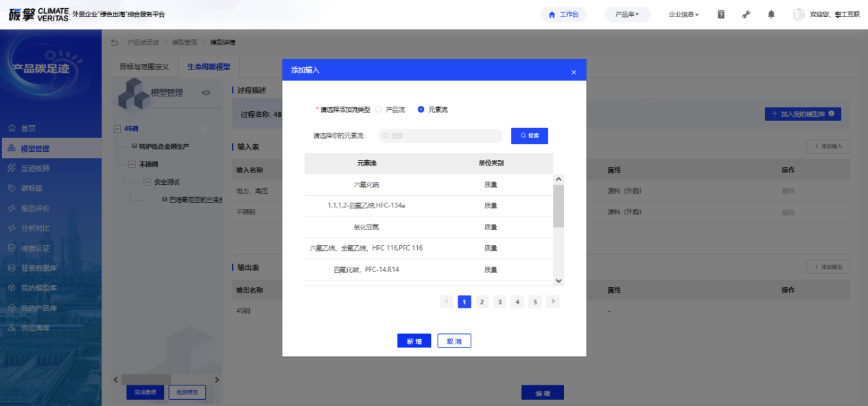This screenshot has height=406, width=868.
Task: Click the user avatar icon
Action: coord(799,14)
